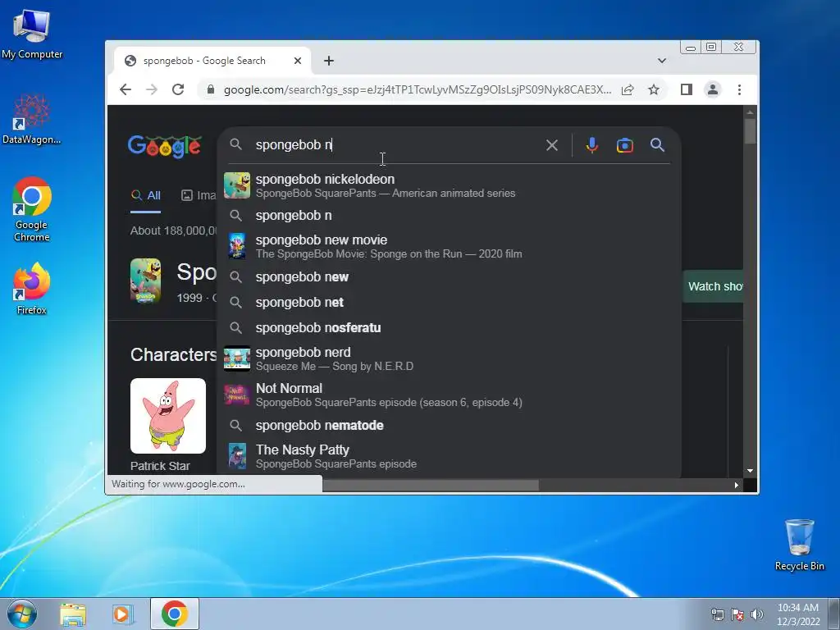Image resolution: width=840 pixels, height=630 pixels.
Task: Click Sponge on the Run movie thumbnail
Action: (237, 246)
